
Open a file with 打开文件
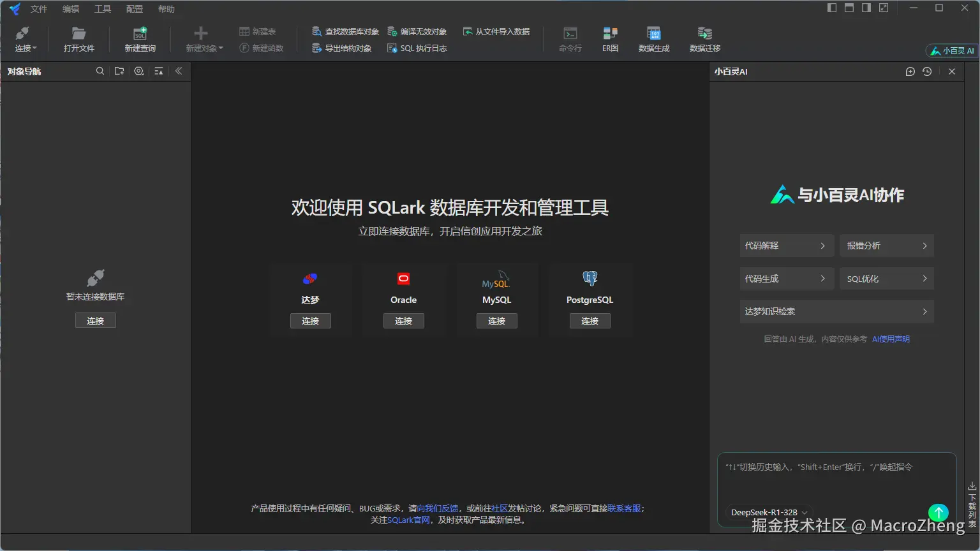(x=78, y=40)
